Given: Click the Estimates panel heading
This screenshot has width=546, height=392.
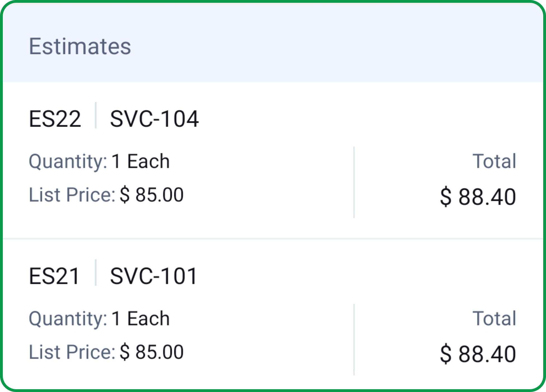Looking at the screenshot, I should (x=80, y=46).
